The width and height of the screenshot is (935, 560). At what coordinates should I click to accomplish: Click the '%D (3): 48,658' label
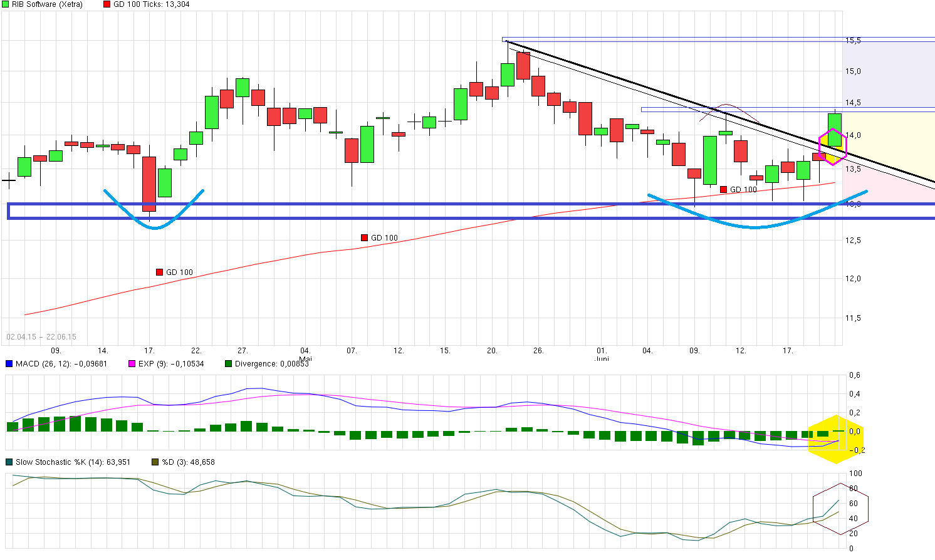pyautogui.click(x=189, y=462)
